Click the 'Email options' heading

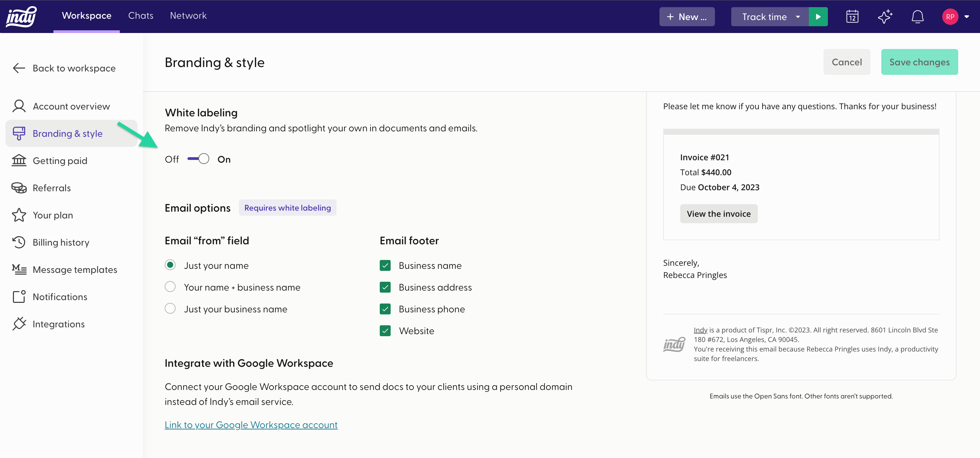point(197,208)
